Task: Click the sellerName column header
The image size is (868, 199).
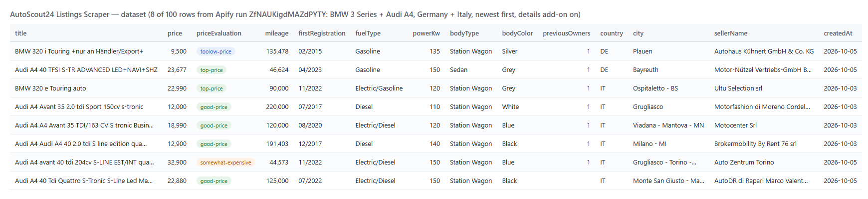Action: [730, 33]
